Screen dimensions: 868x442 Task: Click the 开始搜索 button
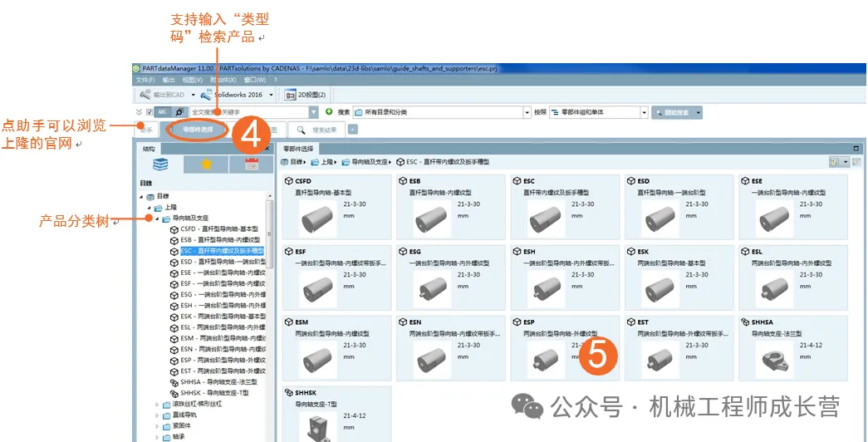pos(673,112)
